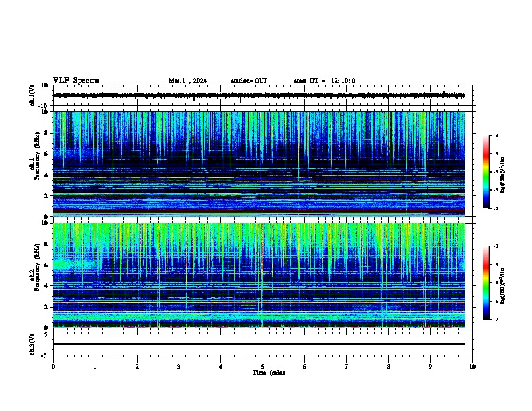
Task: Click the 'ch.1(V)' waveform axis label
Action: coord(32,95)
